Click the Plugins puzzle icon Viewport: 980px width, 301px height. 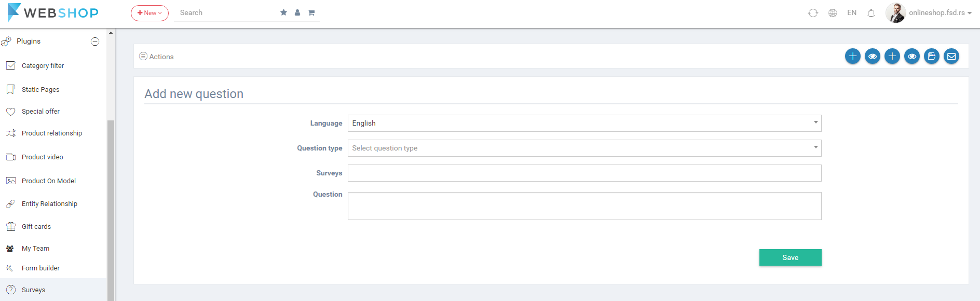point(6,42)
